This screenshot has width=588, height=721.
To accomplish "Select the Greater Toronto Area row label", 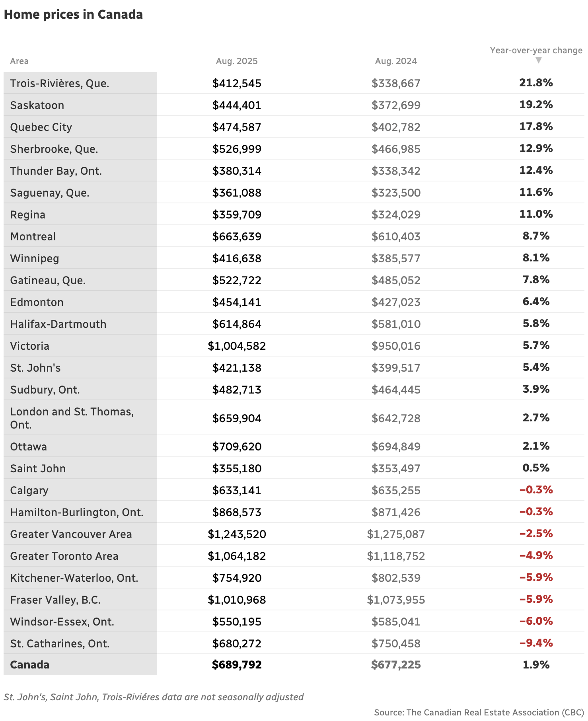I will (64, 556).
